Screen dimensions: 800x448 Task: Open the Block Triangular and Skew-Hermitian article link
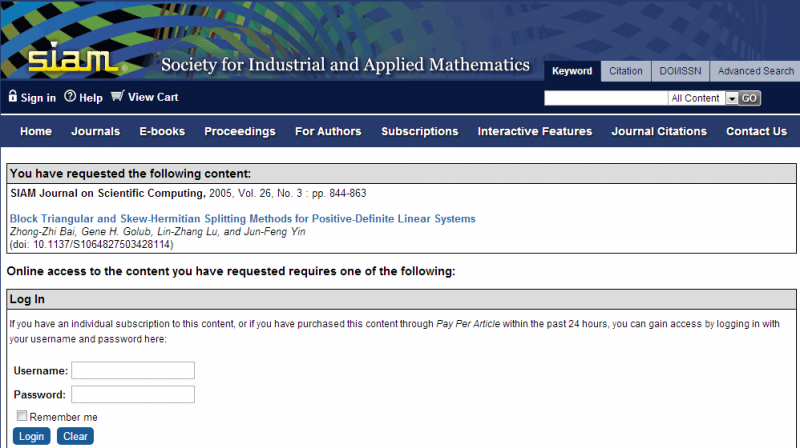[x=242, y=218]
